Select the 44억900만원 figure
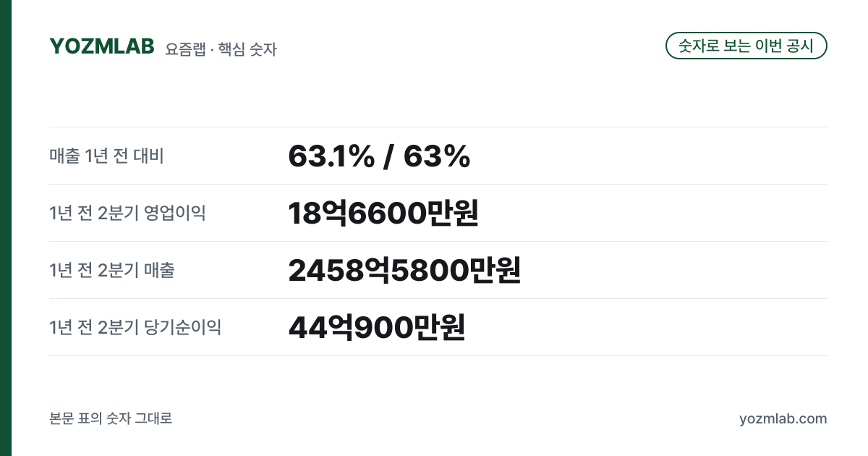868x456 pixels. tap(376, 327)
